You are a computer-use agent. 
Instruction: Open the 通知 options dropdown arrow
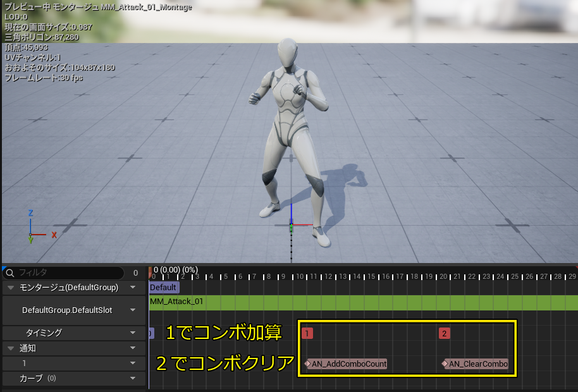(133, 348)
